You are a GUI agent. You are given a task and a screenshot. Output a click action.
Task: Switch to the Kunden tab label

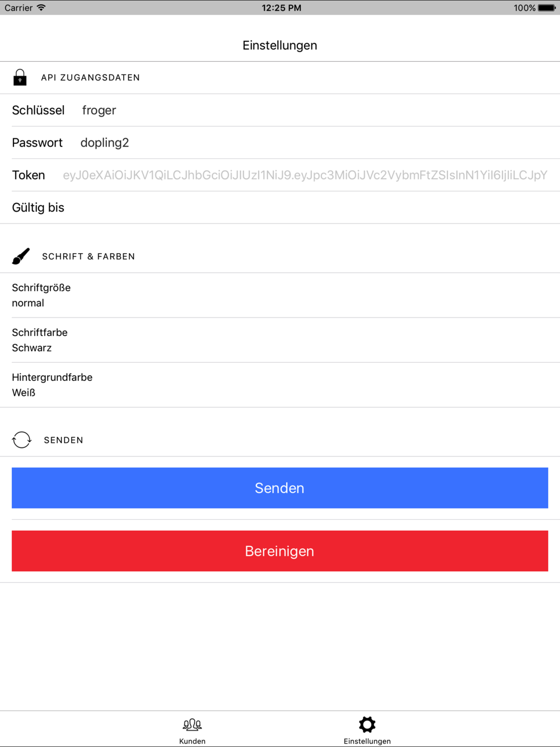(192, 741)
